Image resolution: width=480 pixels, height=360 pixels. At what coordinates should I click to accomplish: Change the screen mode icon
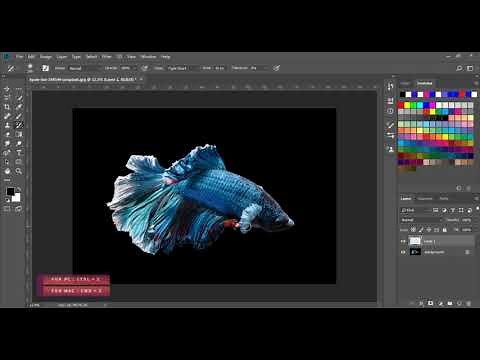pos(19,209)
